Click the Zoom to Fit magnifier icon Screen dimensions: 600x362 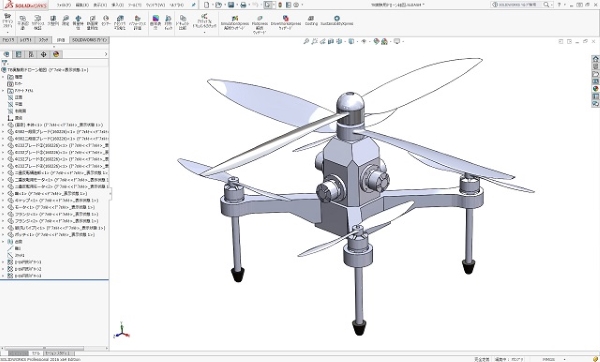(x=306, y=41)
